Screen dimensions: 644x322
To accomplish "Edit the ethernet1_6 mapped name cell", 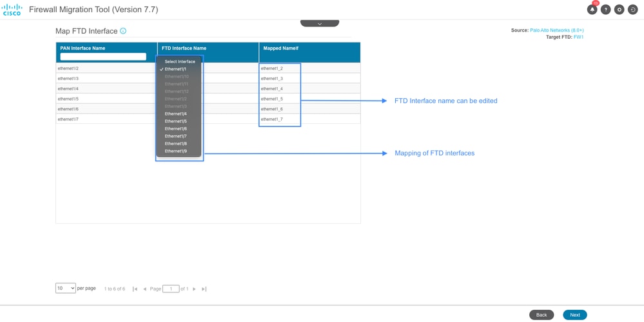I will coord(309,109).
